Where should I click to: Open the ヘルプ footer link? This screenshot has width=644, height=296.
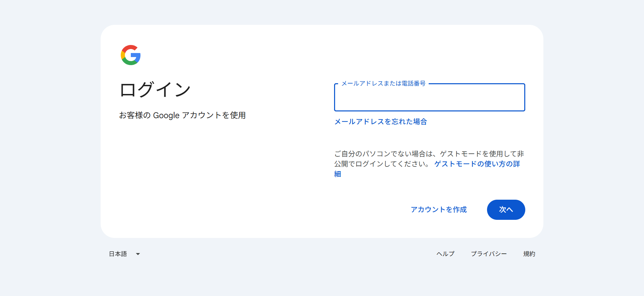tap(445, 254)
